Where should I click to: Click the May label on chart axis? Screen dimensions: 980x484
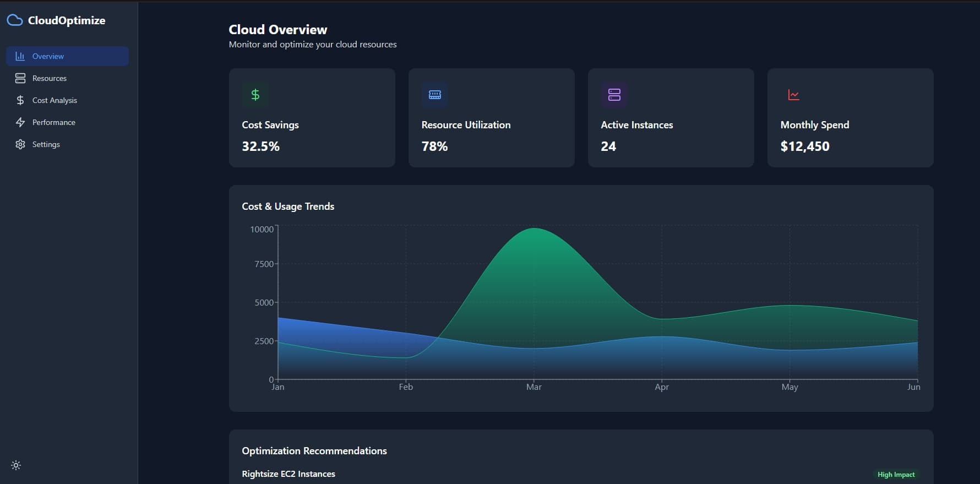tap(790, 387)
